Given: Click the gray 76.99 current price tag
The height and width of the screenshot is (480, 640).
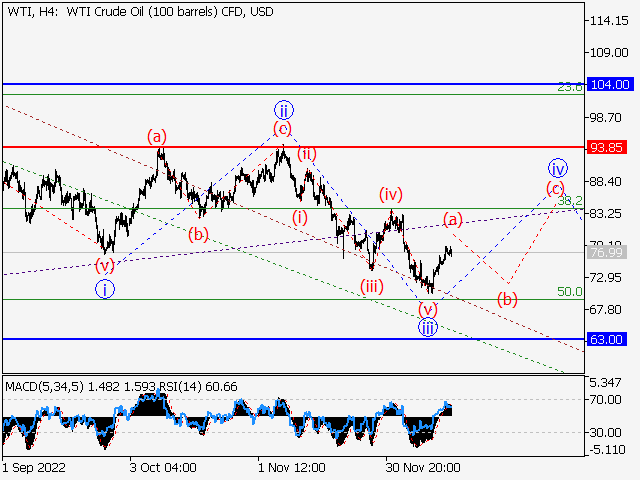Looking at the screenshot, I should [607, 253].
